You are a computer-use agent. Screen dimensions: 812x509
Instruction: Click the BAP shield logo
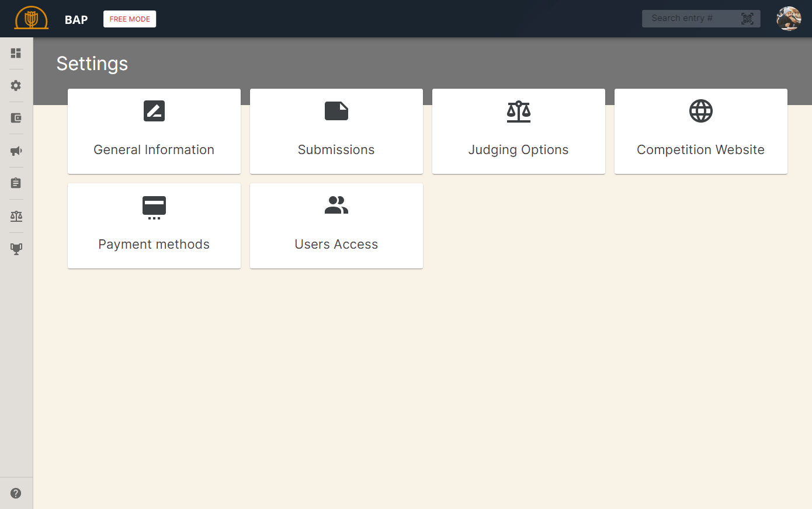pyautogui.click(x=32, y=19)
